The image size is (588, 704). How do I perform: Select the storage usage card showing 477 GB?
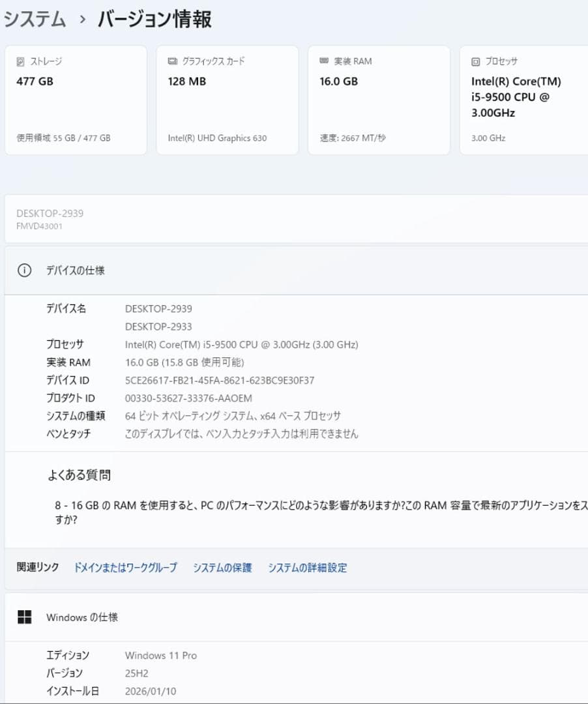[x=75, y=99]
